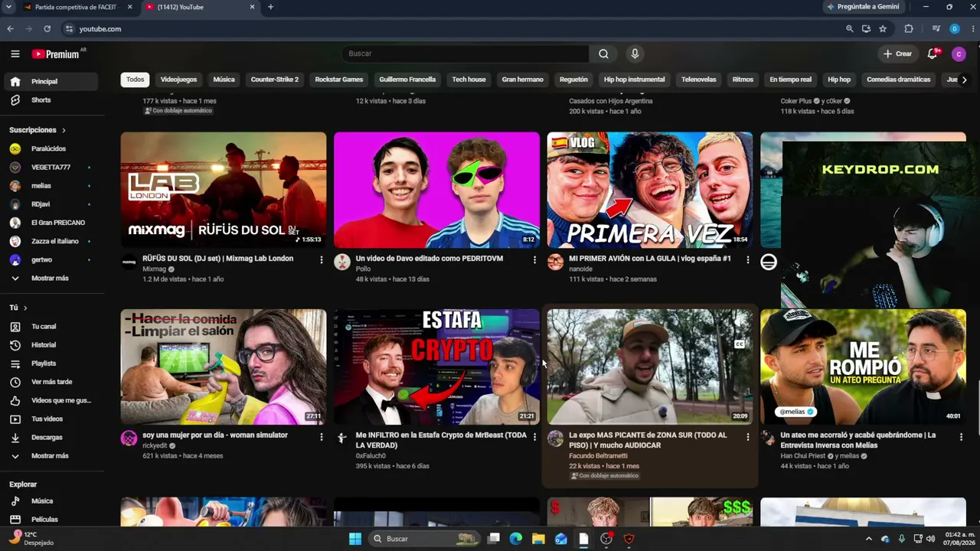Click the magnifier search button beside Buscar
Screen dimensions: 980x551
point(603,54)
